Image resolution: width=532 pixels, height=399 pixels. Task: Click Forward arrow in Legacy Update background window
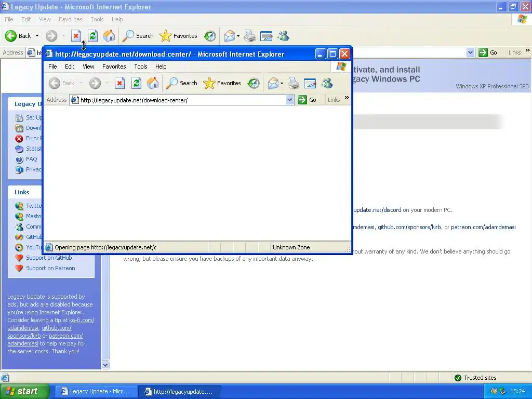tap(51, 36)
